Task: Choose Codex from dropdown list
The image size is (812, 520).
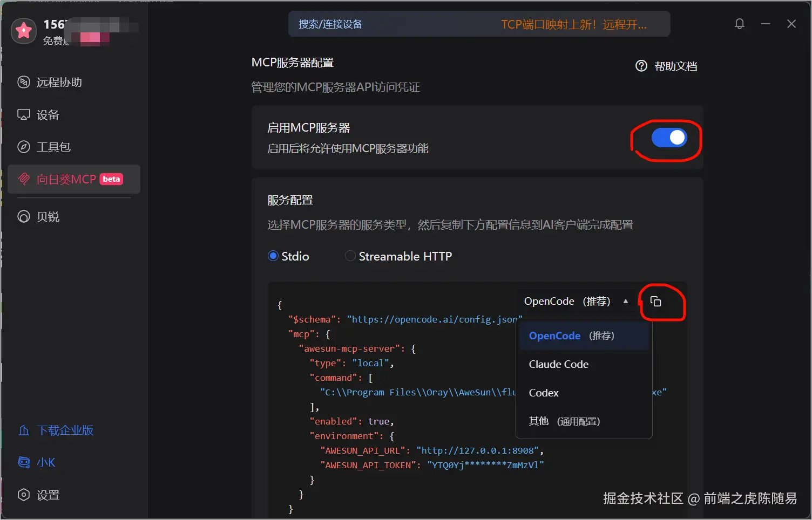Action: [x=584, y=393]
